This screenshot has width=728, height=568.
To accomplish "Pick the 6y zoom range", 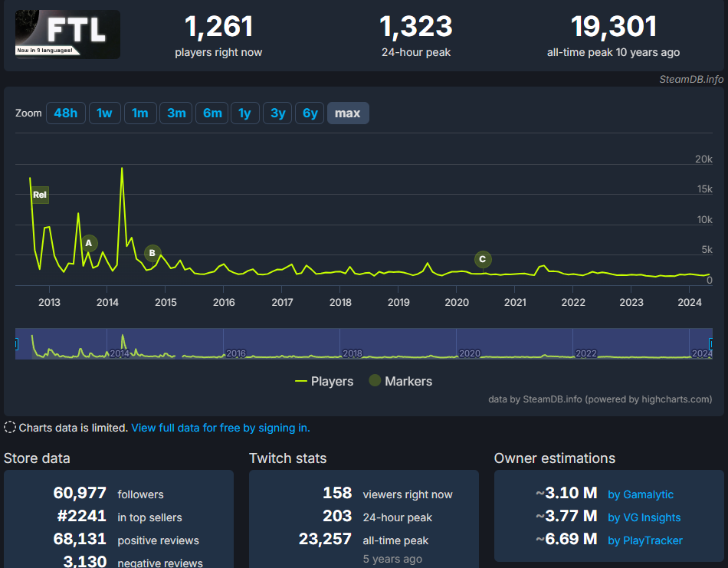I will [x=310, y=113].
